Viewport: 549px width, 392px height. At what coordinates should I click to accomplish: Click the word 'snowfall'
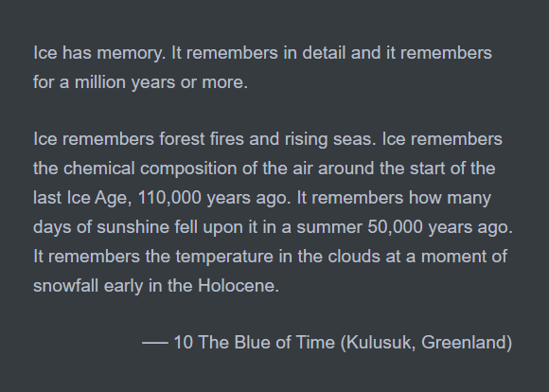point(65,286)
